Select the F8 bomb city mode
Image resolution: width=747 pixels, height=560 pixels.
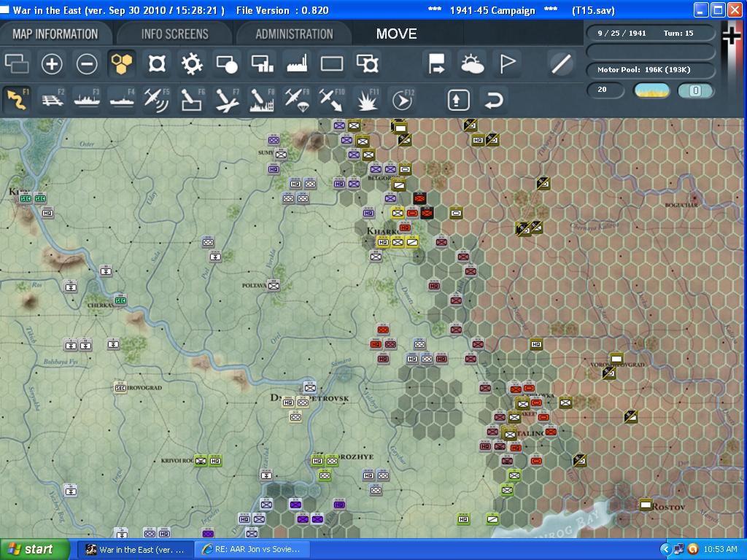262,99
